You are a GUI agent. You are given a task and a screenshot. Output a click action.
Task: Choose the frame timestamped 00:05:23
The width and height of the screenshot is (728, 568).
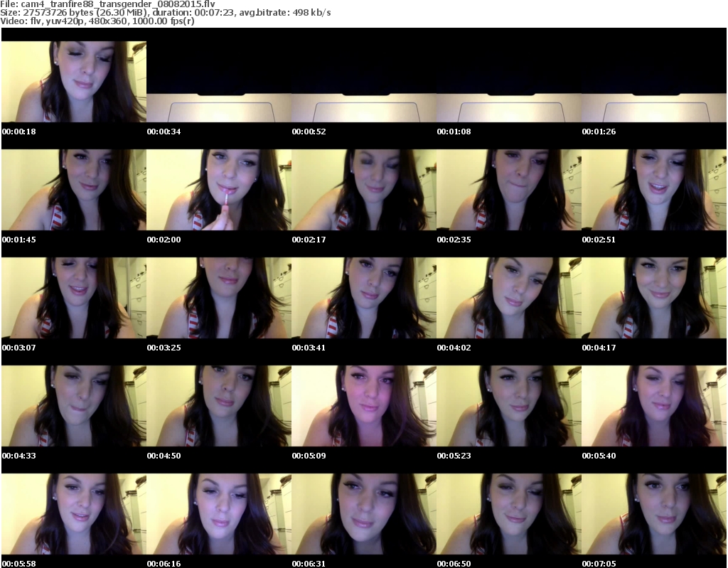click(508, 406)
